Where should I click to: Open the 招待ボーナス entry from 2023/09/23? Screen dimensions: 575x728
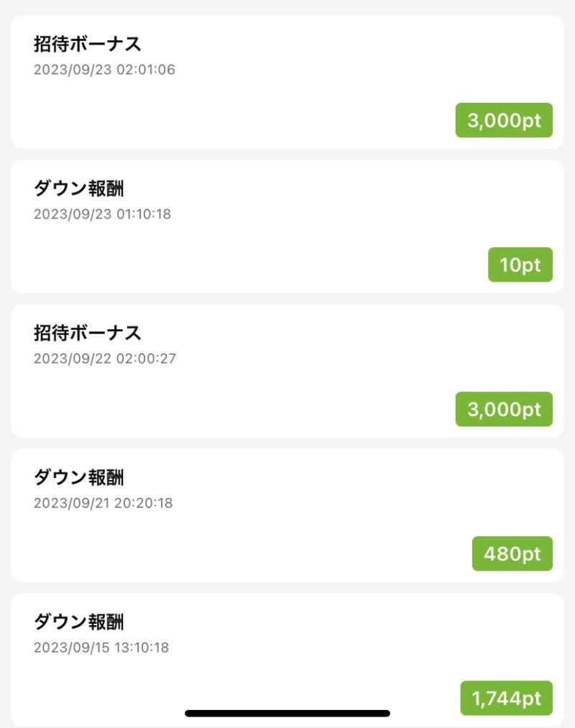[x=287, y=82]
